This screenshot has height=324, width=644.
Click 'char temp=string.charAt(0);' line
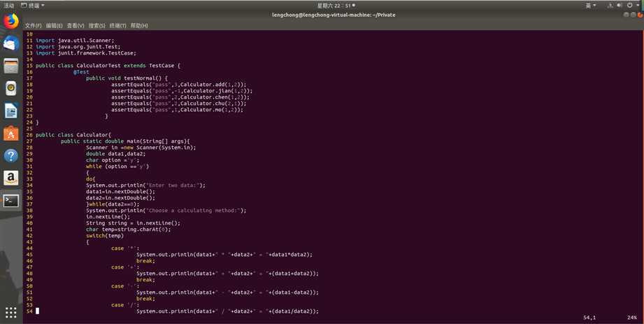129,230
